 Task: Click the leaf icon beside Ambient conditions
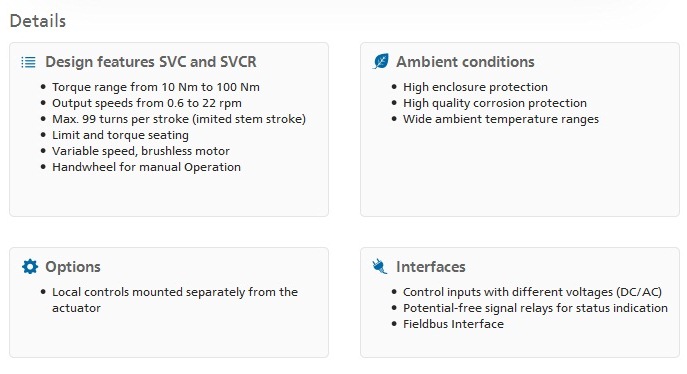[x=380, y=61]
